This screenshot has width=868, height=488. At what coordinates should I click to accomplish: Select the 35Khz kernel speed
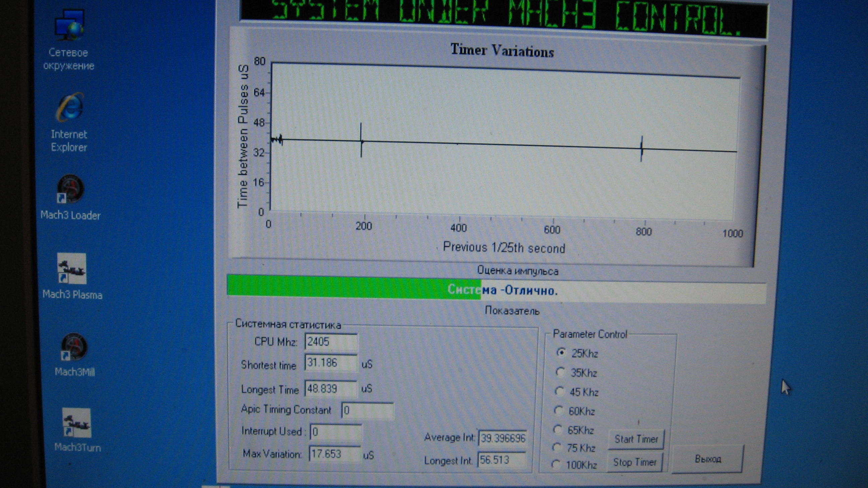point(560,372)
